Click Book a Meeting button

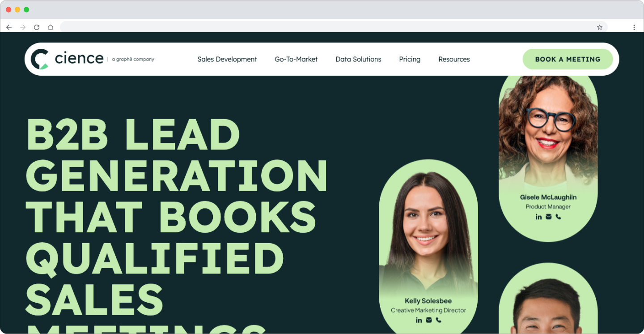(568, 59)
